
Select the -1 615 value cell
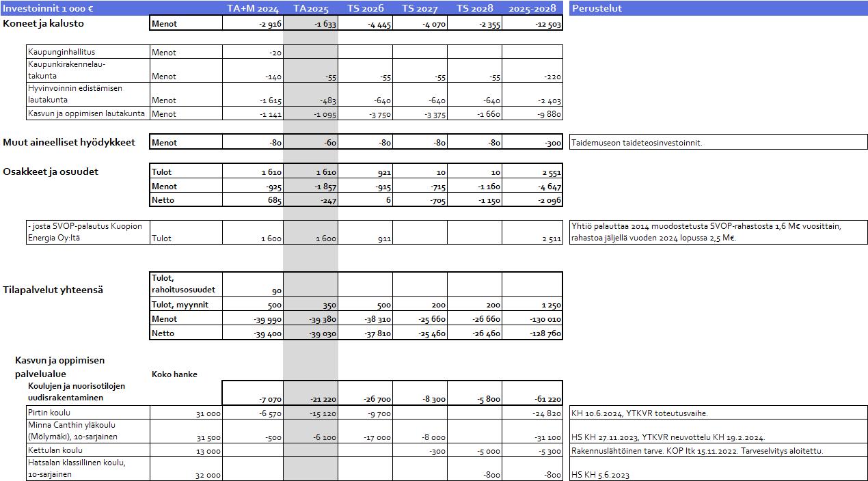[x=253, y=94]
